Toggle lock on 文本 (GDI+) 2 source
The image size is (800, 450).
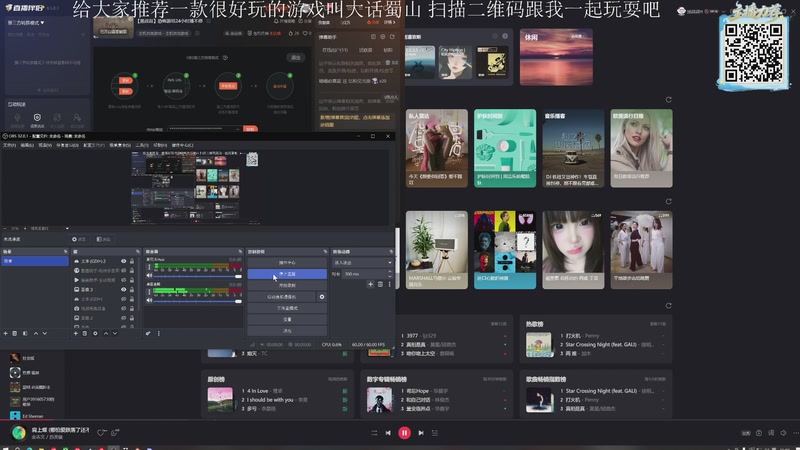pos(132,261)
